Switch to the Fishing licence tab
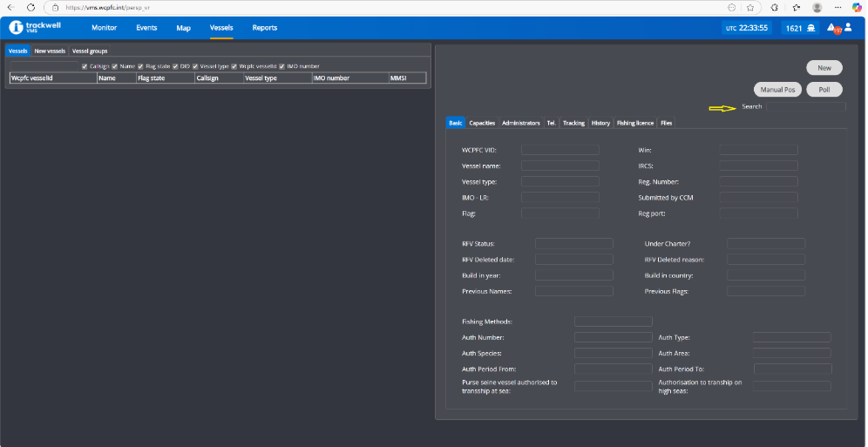 (x=635, y=123)
